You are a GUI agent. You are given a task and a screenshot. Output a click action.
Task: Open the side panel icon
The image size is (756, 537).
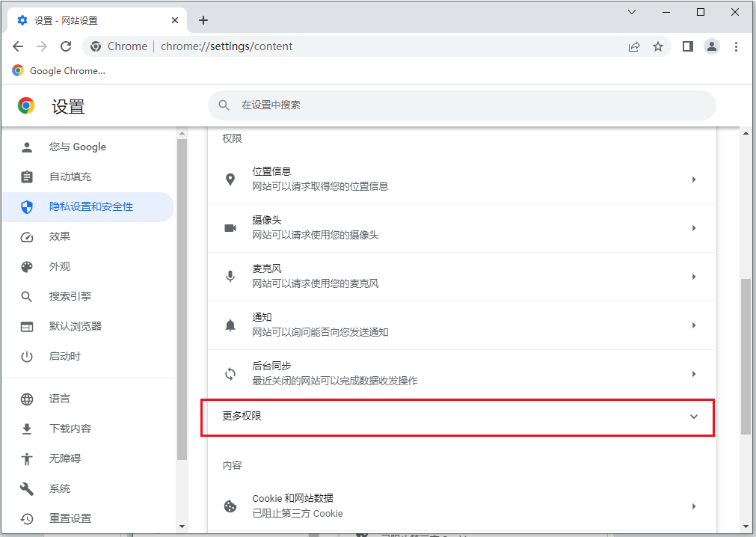pos(687,46)
